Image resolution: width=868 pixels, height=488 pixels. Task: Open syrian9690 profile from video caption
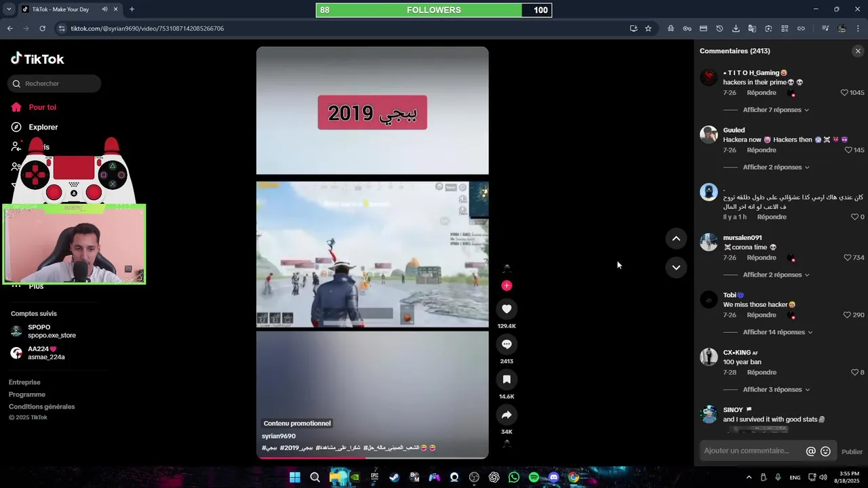(x=279, y=436)
